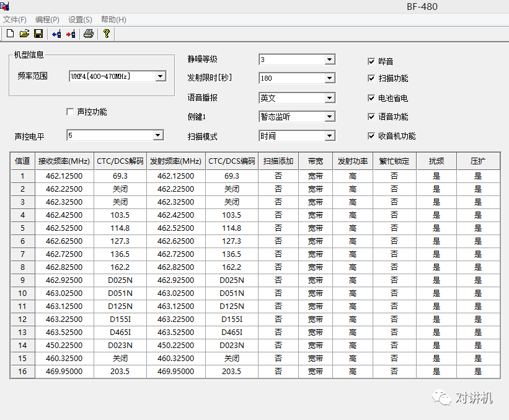509x420 pixels.
Task: Click the read from radio icon (blue arrow)
Action: 56,34
